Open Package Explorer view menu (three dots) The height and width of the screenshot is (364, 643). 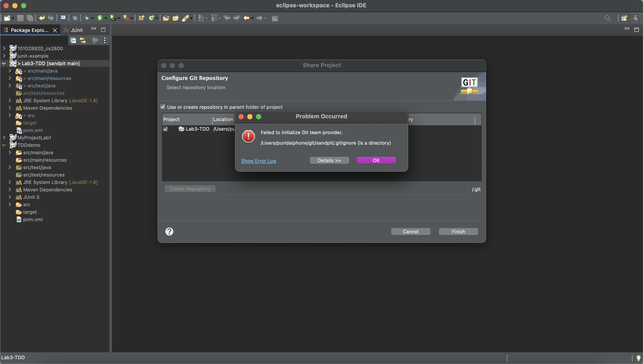pyautogui.click(x=105, y=40)
